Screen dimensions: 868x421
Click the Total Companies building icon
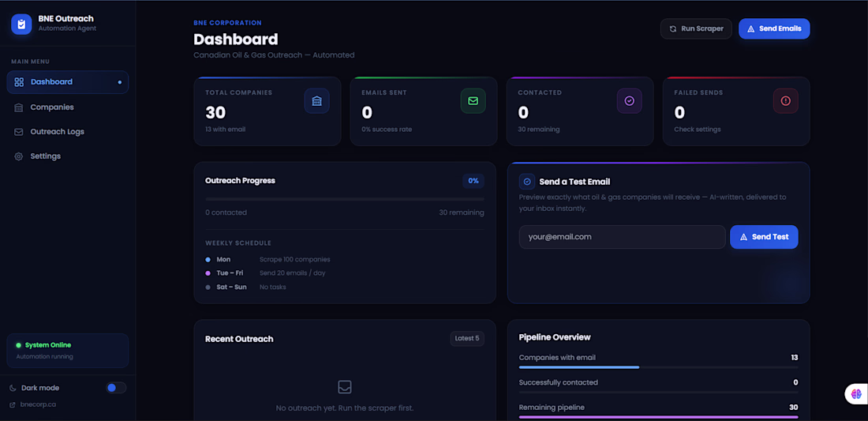[316, 101]
